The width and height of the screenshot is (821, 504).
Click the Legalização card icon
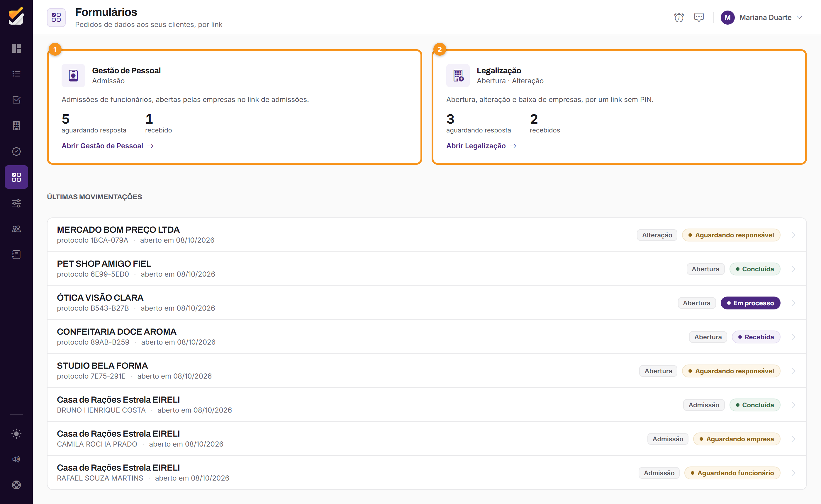click(458, 75)
